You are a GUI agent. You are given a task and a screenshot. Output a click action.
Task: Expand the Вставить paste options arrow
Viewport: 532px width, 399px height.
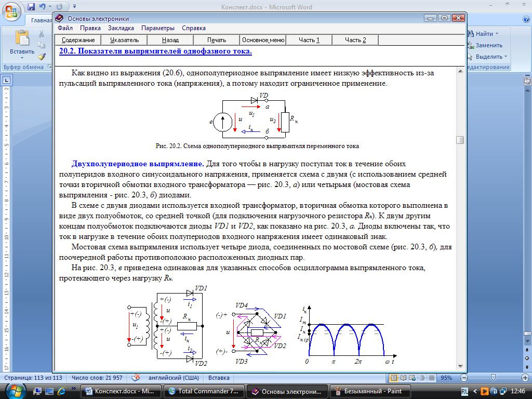tap(22, 58)
